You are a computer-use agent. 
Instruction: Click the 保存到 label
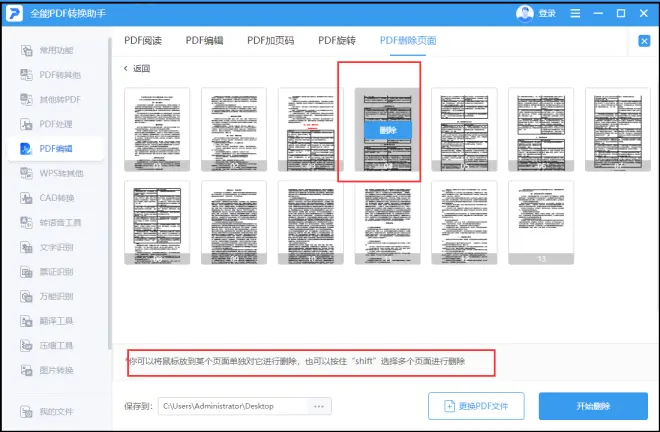[138, 406]
